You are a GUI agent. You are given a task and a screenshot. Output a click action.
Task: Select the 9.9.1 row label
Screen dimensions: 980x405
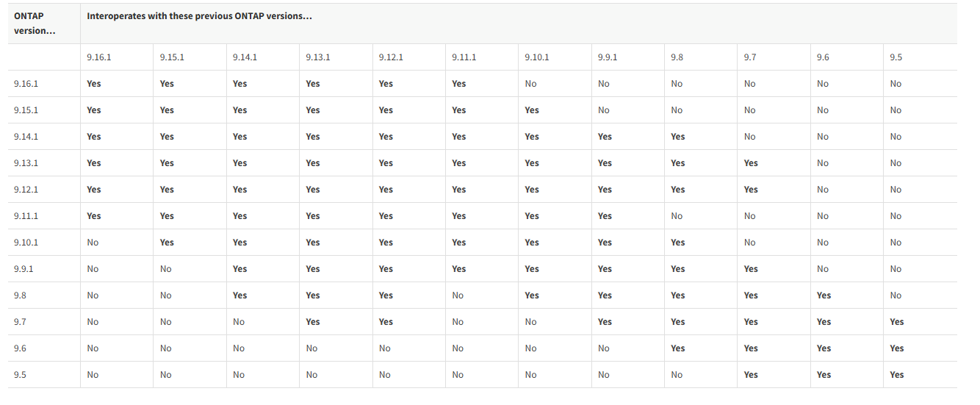tap(24, 269)
